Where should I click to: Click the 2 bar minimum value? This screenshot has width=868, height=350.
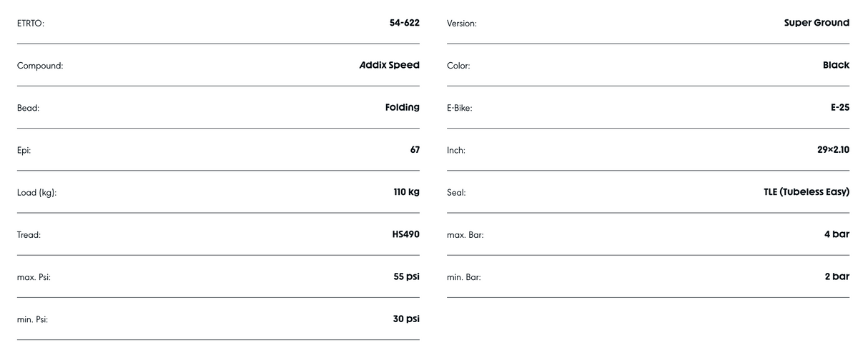click(x=837, y=276)
